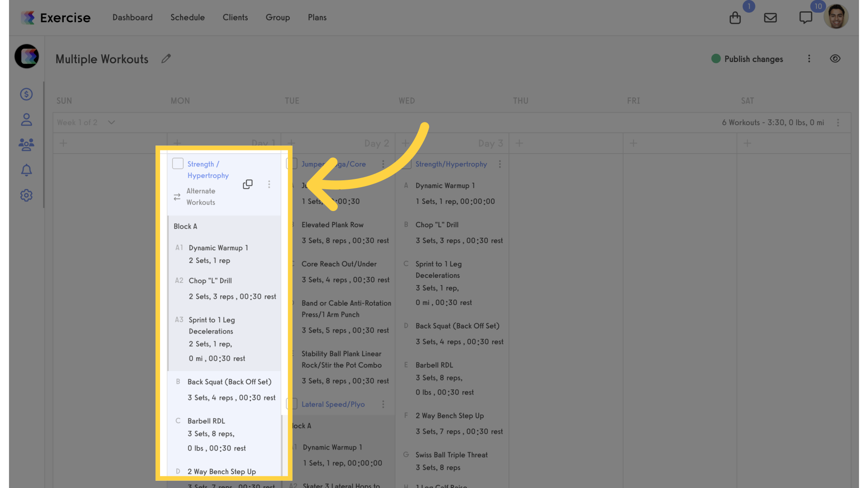The height and width of the screenshot is (488, 868).
Task: Open Strength / Hypertrophy Monday options menu
Action: [269, 184]
